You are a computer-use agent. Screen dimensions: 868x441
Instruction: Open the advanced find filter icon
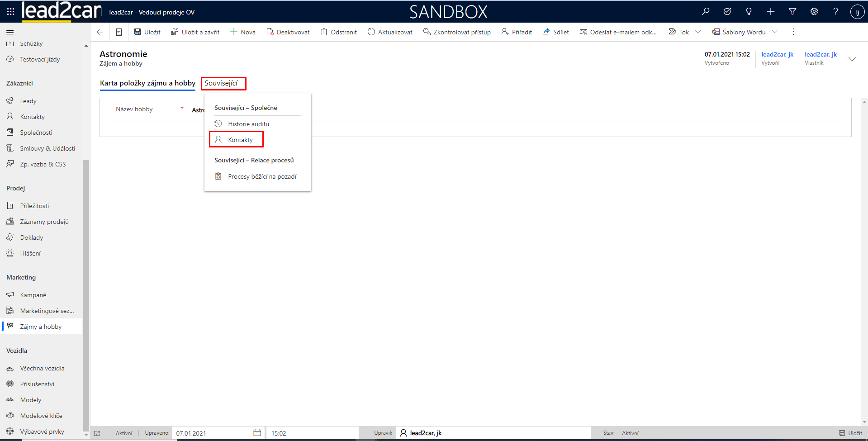pyautogui.click(x=792, y=12)
